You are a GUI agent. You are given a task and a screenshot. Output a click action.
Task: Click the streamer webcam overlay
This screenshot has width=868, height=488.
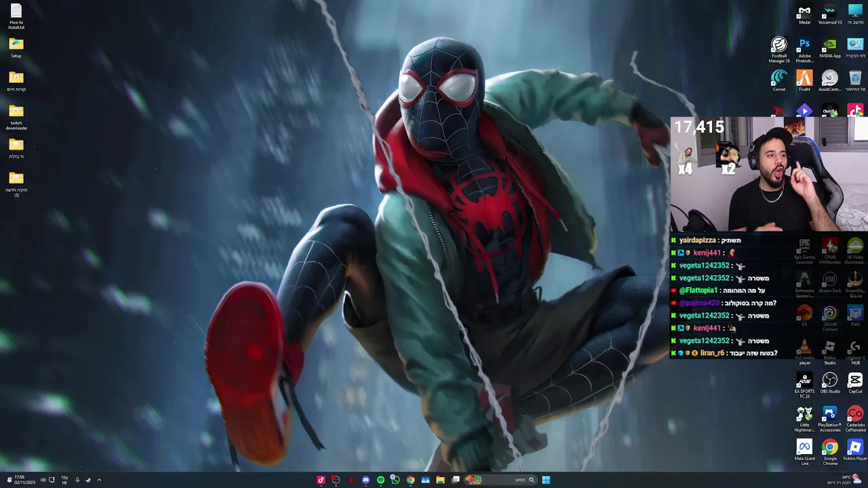point(769,175)
